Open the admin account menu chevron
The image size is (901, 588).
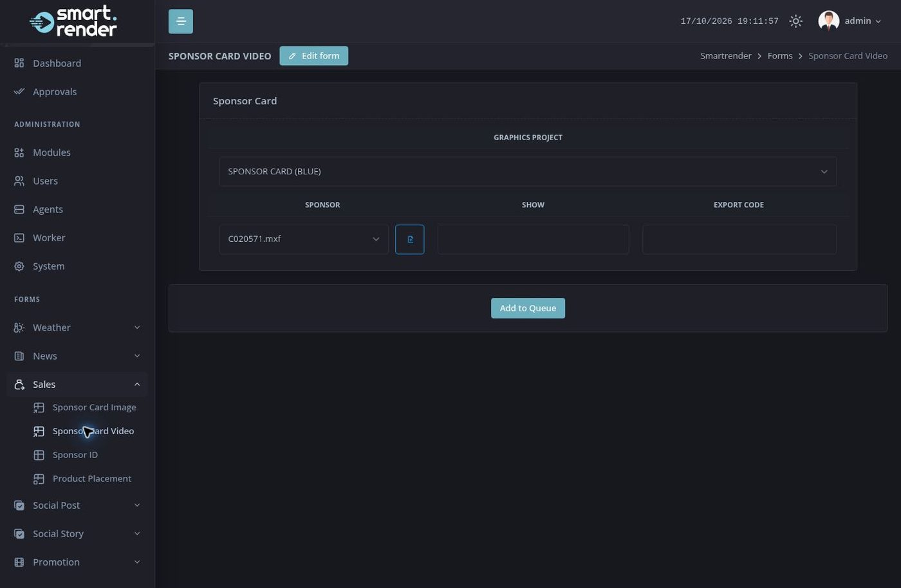(878, 21)
